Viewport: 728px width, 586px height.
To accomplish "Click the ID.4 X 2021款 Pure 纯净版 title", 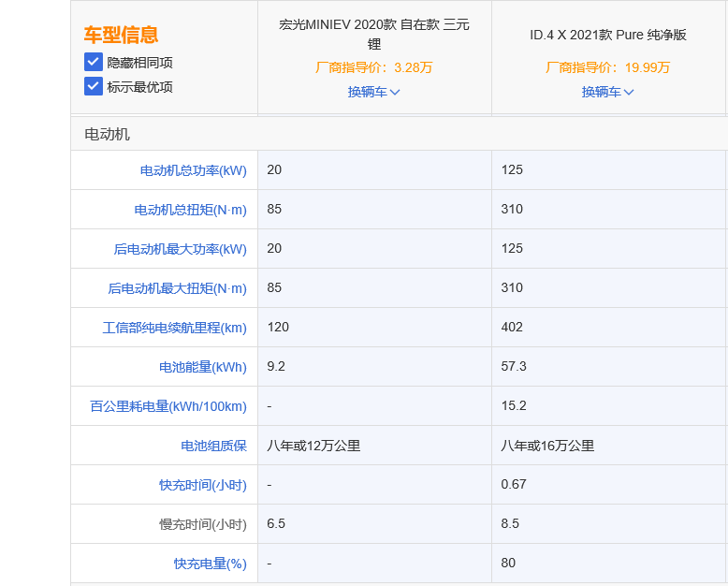I will [x=607, y=35].
